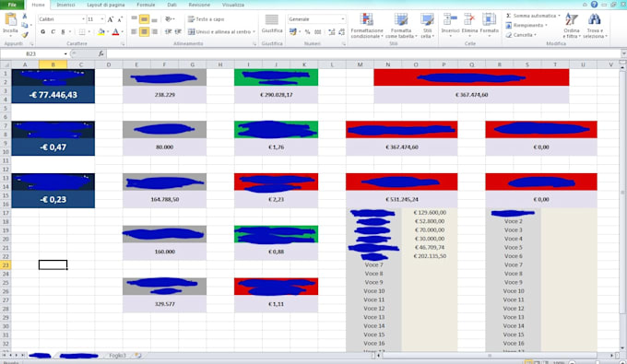Open the Generale number format dropdown
The image size is (627, 364).
coord(343,19)
